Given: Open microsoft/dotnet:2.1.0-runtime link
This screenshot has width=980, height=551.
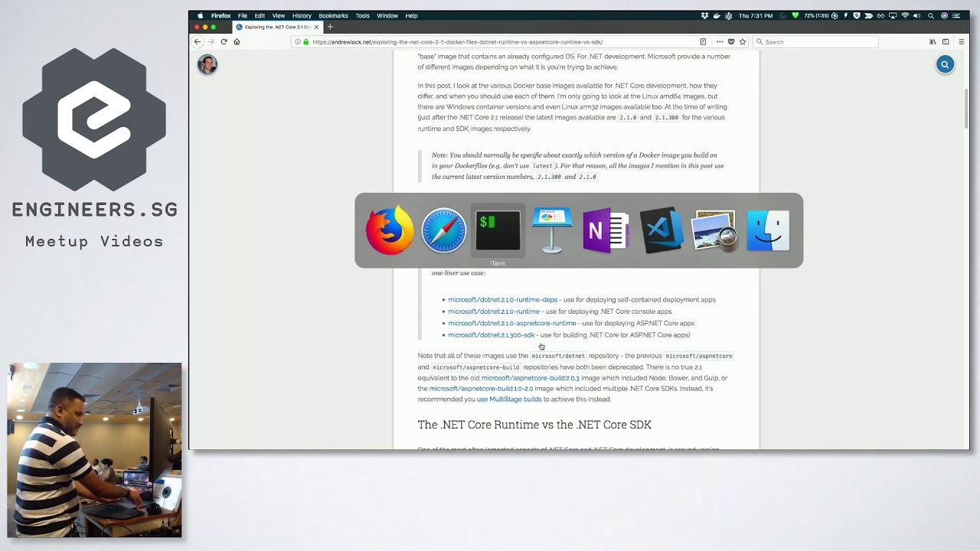Looking at the screenshot, I should [494, 311].
